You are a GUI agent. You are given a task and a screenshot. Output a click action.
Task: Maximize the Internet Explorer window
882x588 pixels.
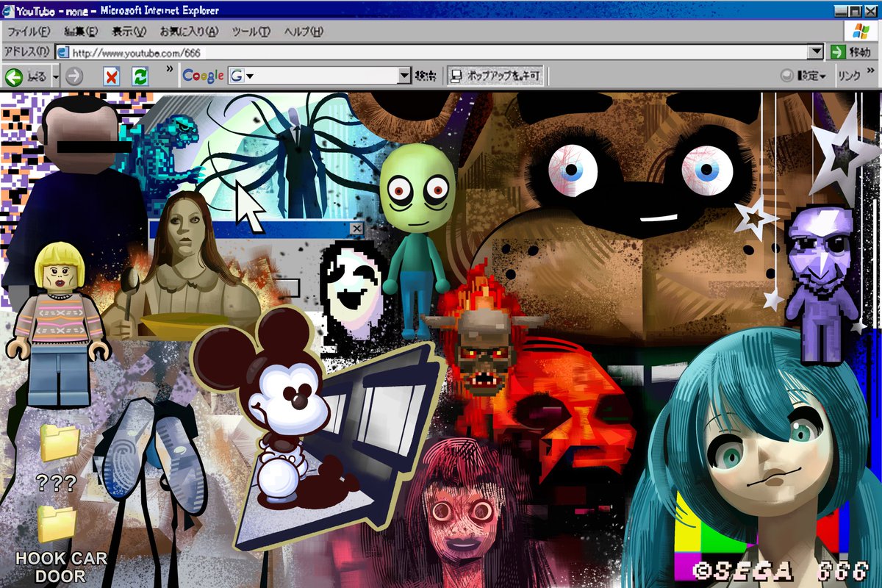point(855,11)
